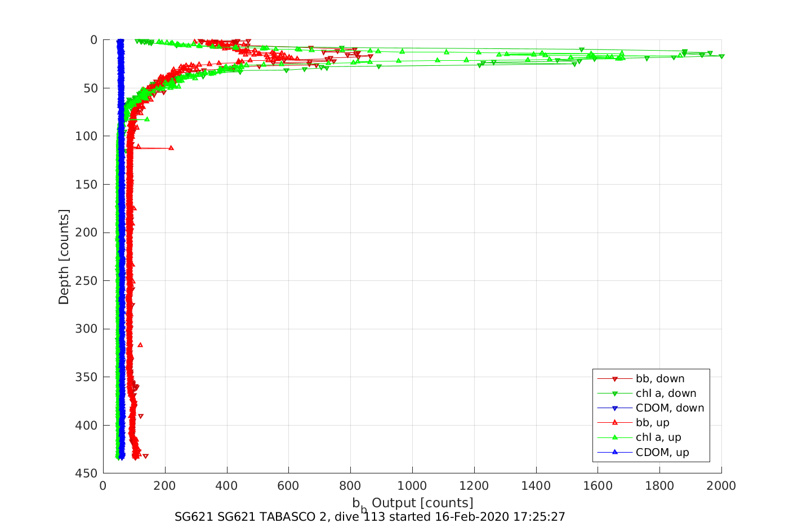This screenshot has height=532, width=798.
Task: Select the lone red up-triangle near depth 317
Action: pyautogui.click(x=140, y=345)
